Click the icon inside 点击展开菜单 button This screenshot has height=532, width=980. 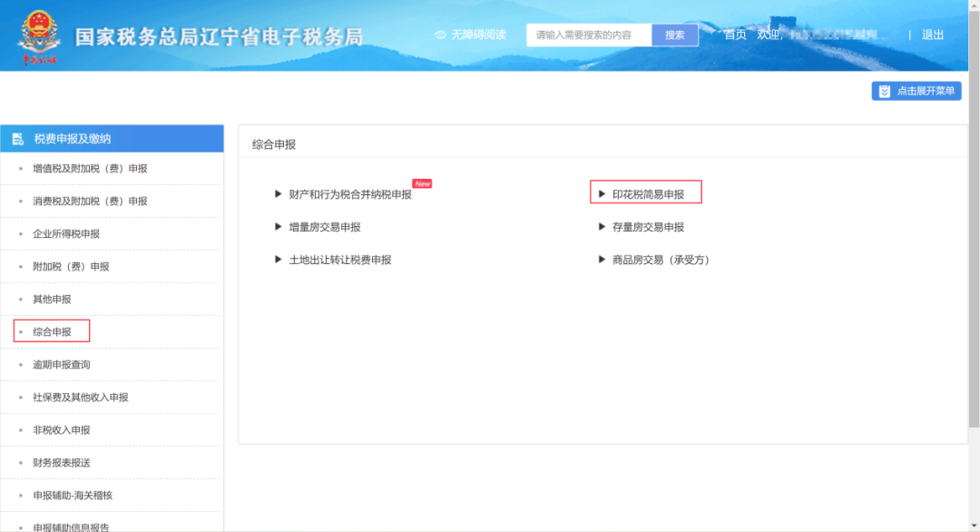click(x=885, y=92)
